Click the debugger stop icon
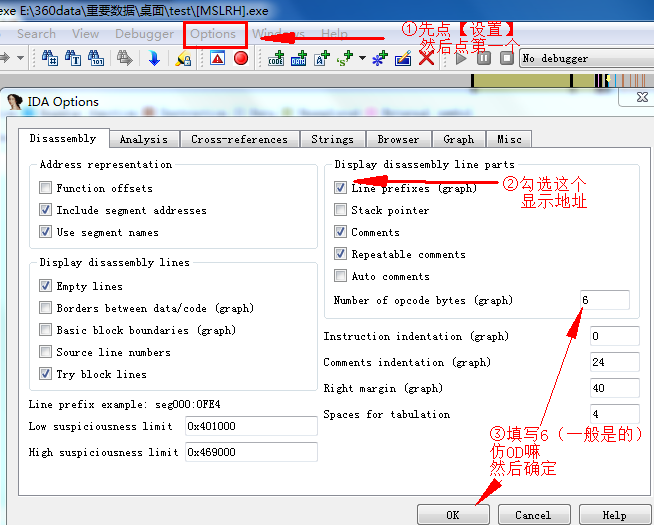Screen dimensions: 654x525 coord(506,58)
